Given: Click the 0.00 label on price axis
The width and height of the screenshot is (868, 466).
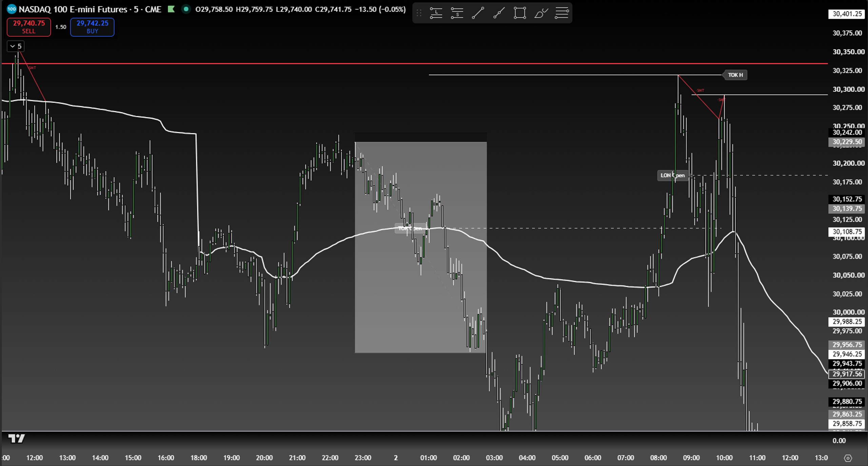Looking at the screenshot, I should tap(839, 441).
